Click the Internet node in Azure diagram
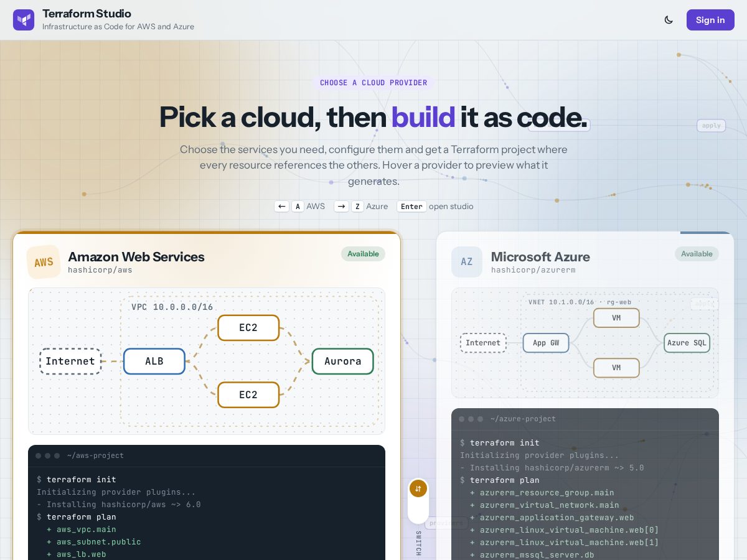This screenshot has height=560, width=747. (483, 343)
